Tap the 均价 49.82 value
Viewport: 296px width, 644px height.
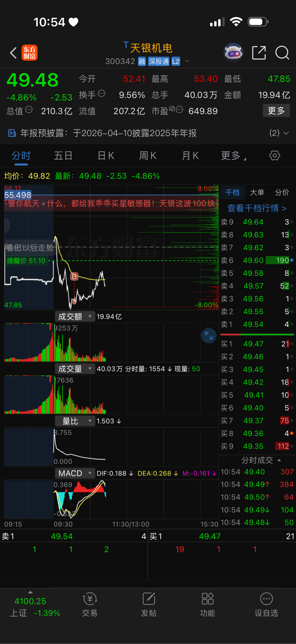point(39,176)
